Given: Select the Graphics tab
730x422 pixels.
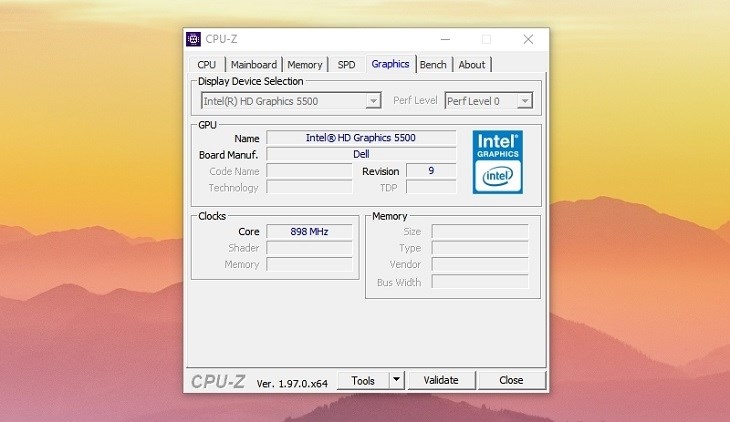Looking at the screenshot, I should click(x=390, y=64).
